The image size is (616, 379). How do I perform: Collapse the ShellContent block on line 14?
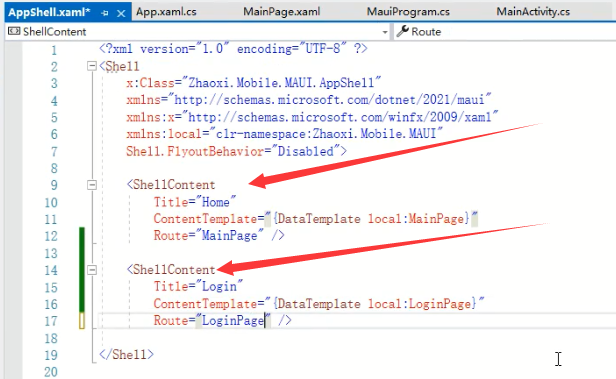92,270
